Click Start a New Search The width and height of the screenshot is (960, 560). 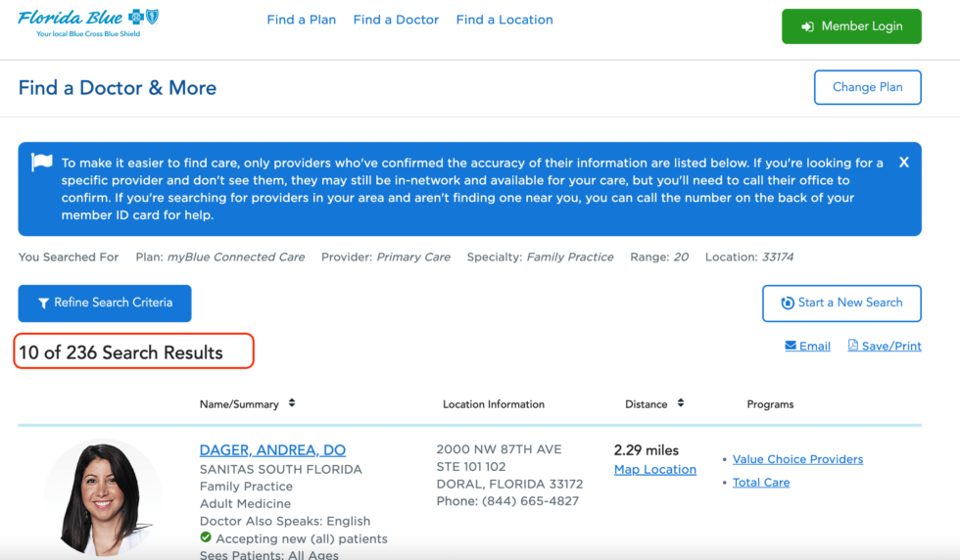click(x=841, y=303)
